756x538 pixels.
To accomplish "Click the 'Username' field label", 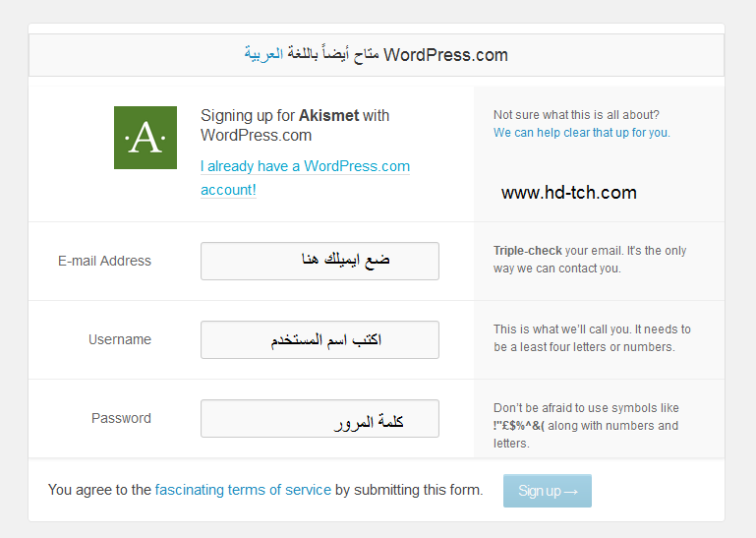I will pos(120,339).
